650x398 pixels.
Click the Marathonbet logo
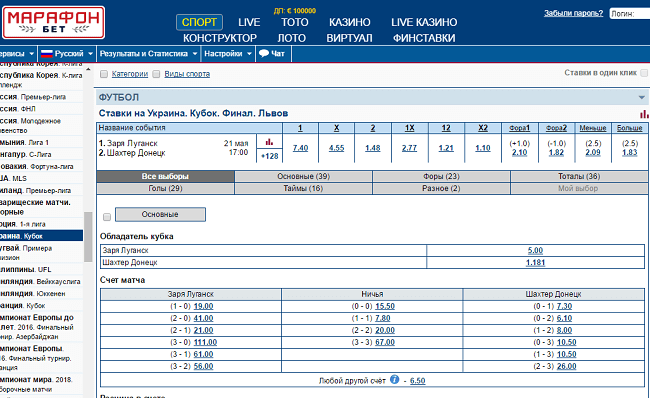point(53,22)
